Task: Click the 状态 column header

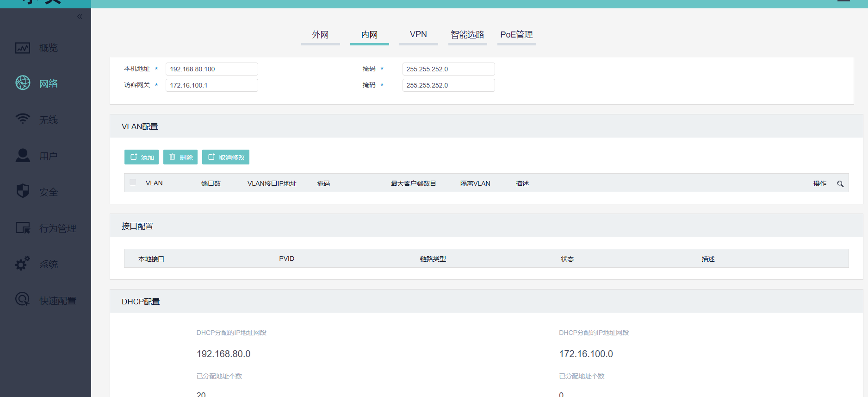Action: click(x=567, y=259)
